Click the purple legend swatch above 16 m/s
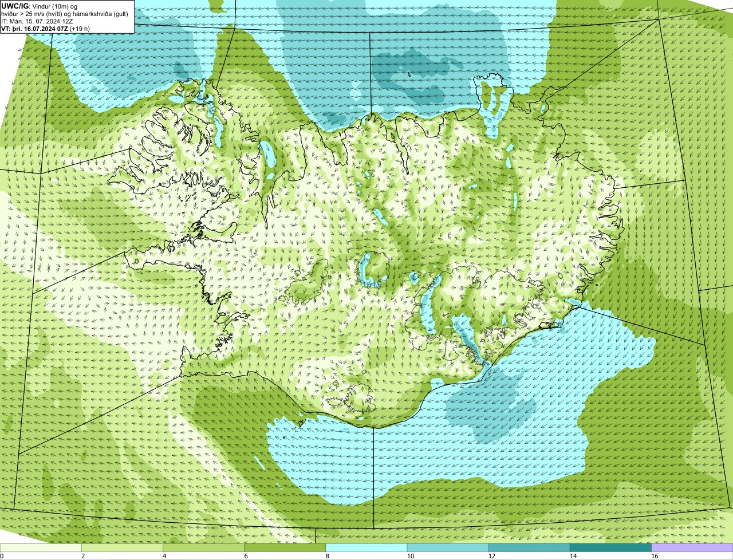Image resolution: width=733 pixels, height=560 pixels. 692,548
